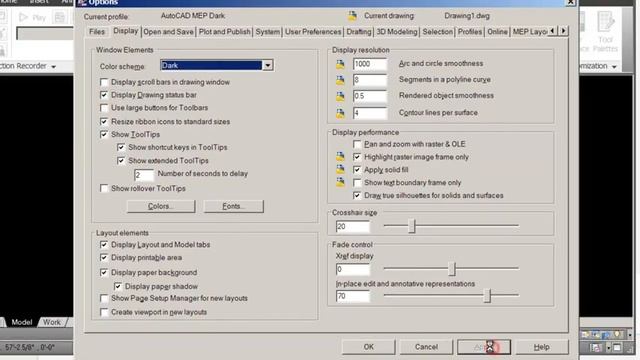
Task: Adjust the Crosshair size slider handle
Action: (x=412, y=226)
